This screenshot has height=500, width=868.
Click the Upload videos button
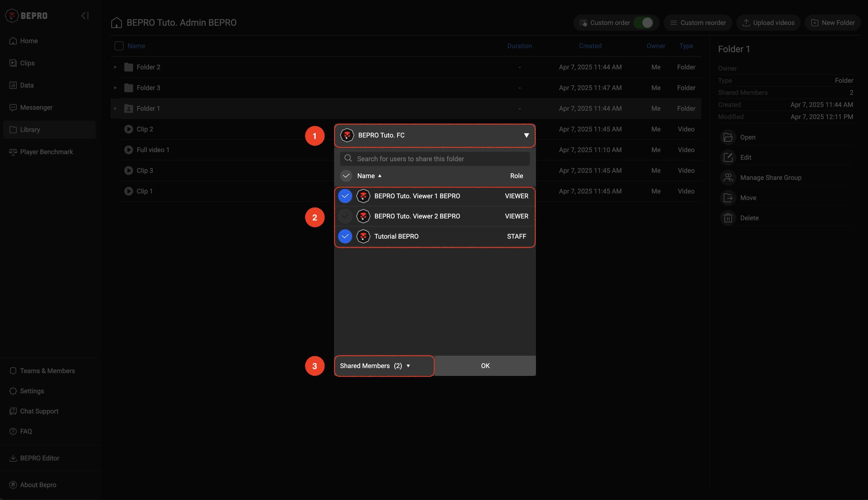(x=768, y=23)
